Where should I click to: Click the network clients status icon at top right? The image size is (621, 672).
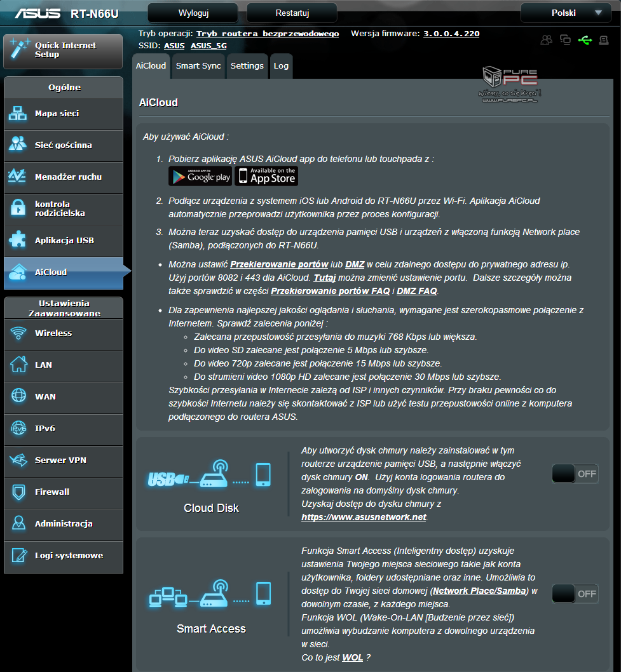click(x=565, y=40)
